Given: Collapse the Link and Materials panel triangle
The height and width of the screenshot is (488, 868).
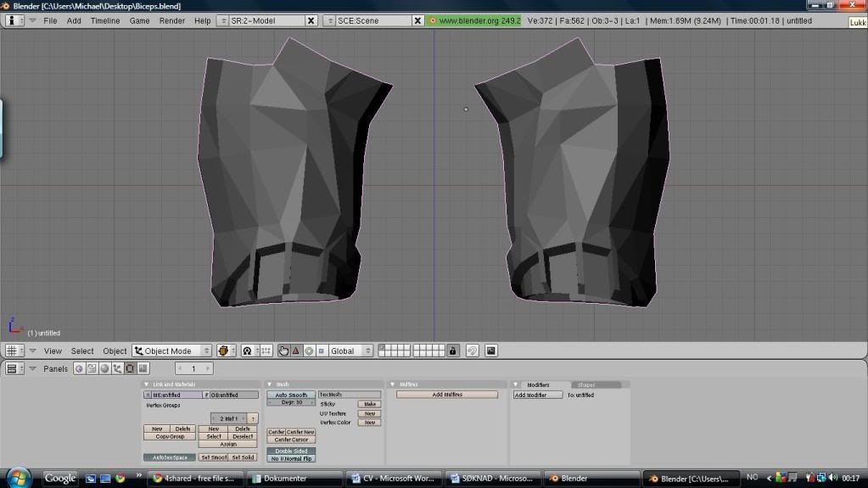Looking at the screenshot, I should coord(146,384).
